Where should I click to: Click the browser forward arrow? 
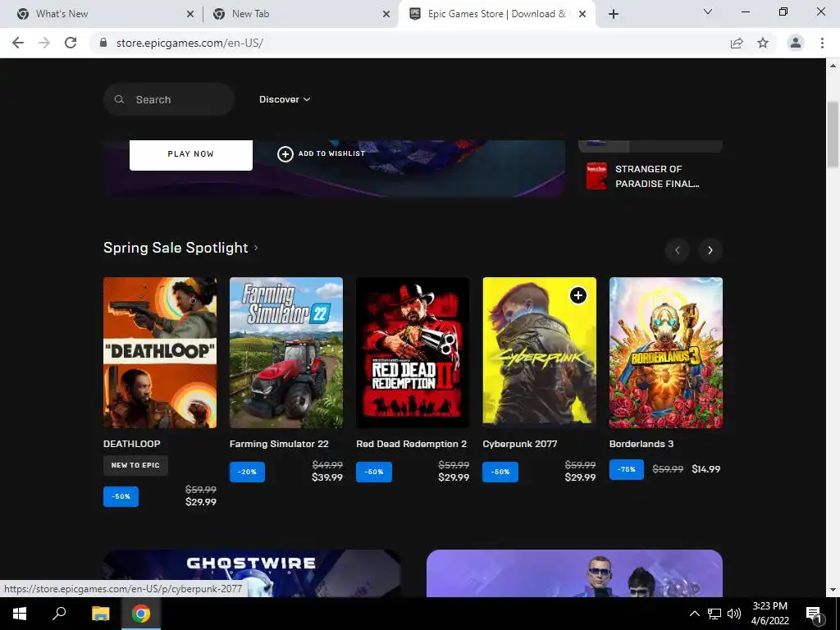44,43
